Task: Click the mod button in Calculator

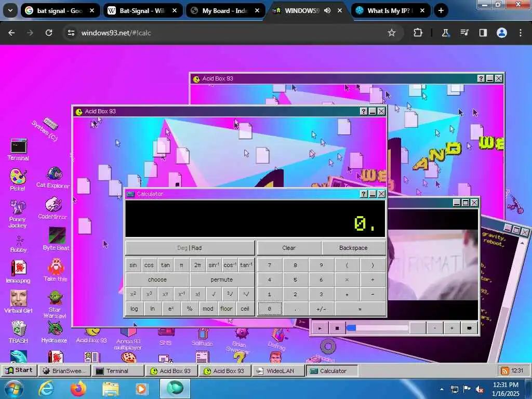Action: [x=208, y=309]
